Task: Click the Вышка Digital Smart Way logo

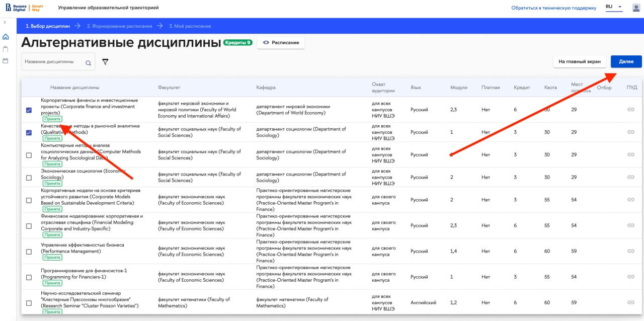Action: coord(24,8)
